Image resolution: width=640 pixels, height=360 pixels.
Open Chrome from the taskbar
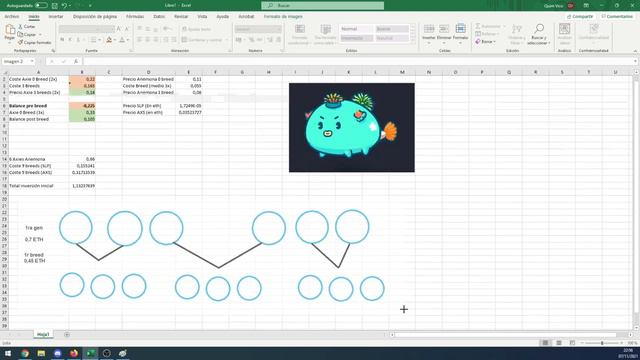[25, 353]
